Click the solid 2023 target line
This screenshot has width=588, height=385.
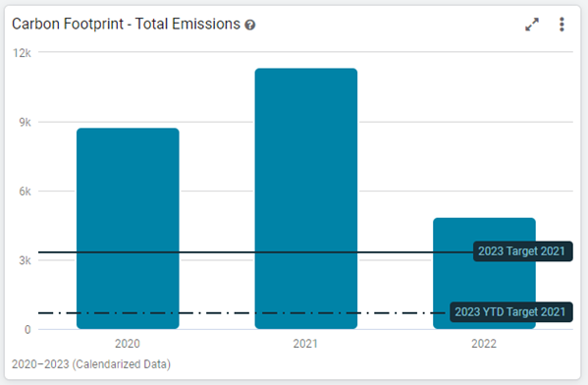point(256,252)
